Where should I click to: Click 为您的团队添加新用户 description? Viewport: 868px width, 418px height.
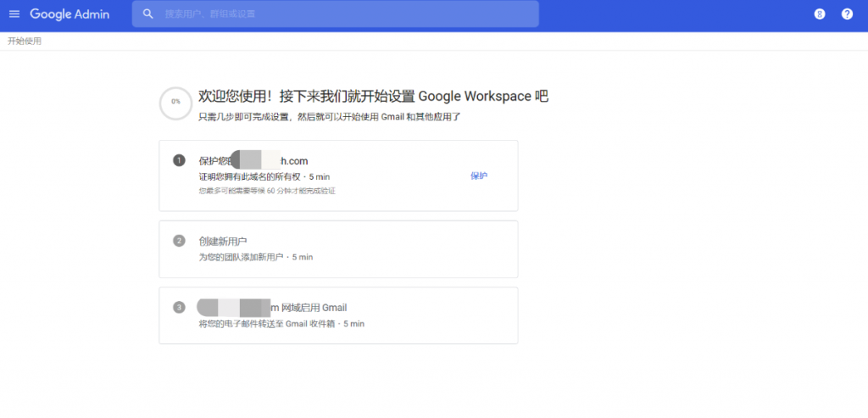click(x=241, y=258)
